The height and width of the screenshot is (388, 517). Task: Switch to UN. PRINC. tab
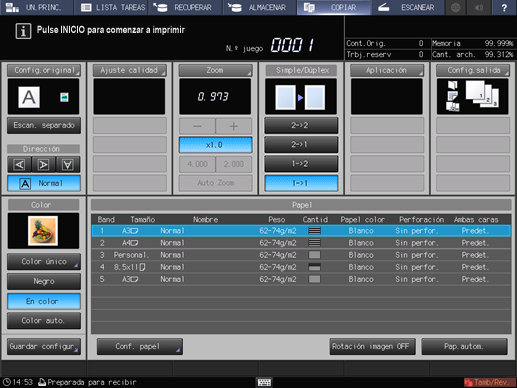pyautogui.click(x=36, y=7)
